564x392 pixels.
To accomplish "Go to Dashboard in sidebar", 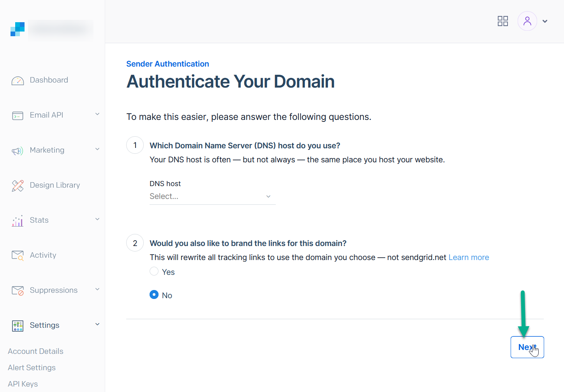I will click(49, 80).
